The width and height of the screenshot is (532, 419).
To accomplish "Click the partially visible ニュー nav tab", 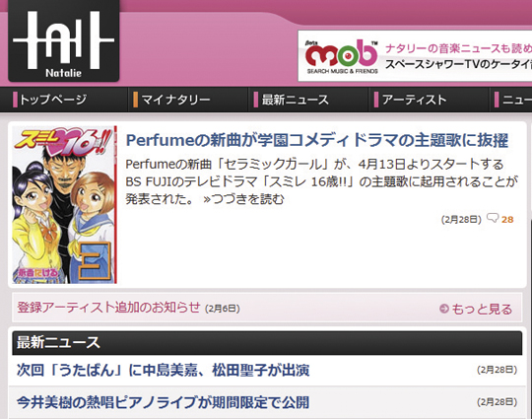I will click(x=511, y=100).
